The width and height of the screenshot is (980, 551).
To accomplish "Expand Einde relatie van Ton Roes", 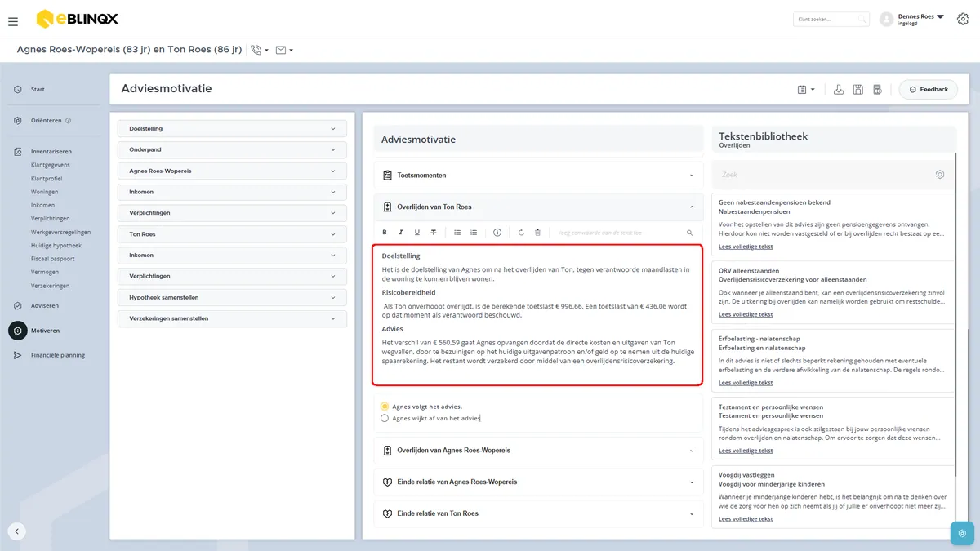I will 538,513.
